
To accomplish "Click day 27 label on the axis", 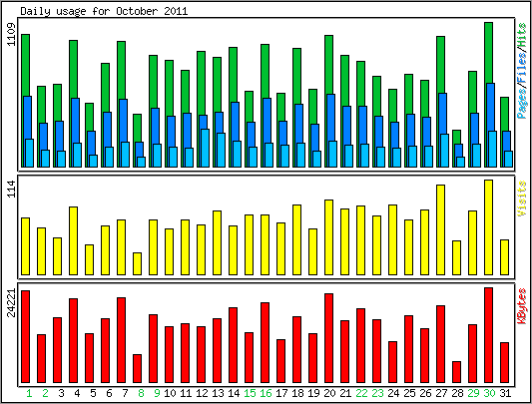I will click(441, 393).
